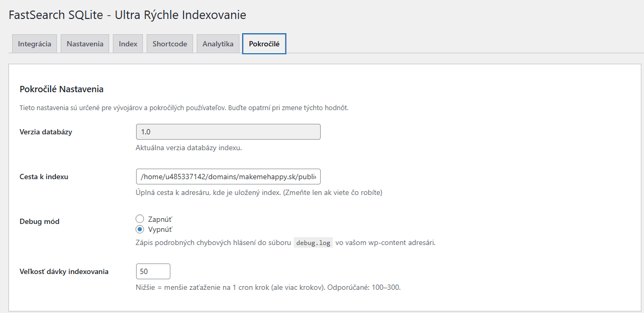Image resolution: width=644 pixels, height=313 pixels.
Task: Enable debug mode by selecting Zapnúť
Action: click(x=140, y=218)
